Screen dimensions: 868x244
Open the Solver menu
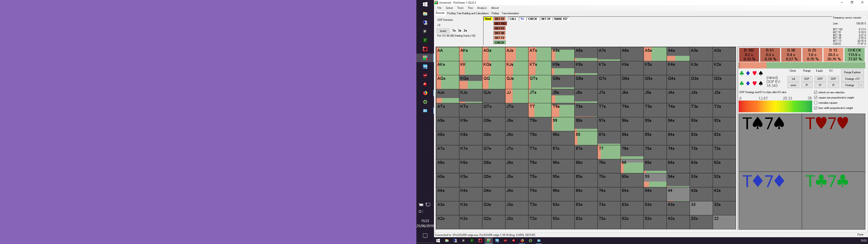[450, 8]
